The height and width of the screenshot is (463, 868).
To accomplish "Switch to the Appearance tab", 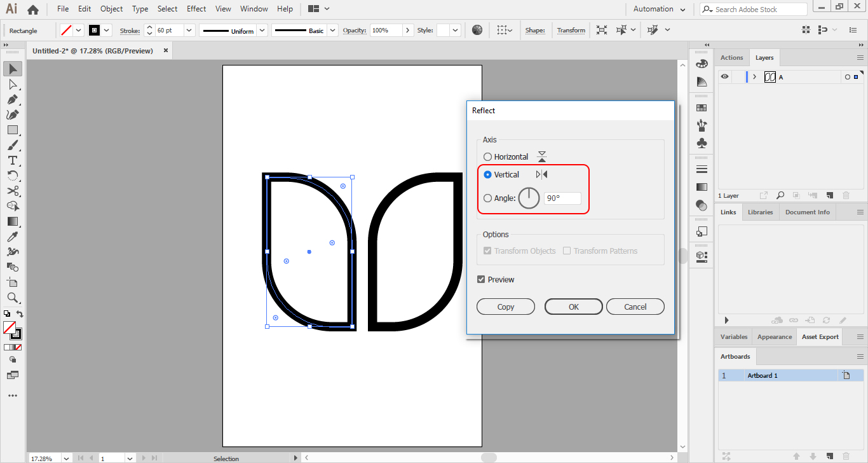I will [775, 336].
